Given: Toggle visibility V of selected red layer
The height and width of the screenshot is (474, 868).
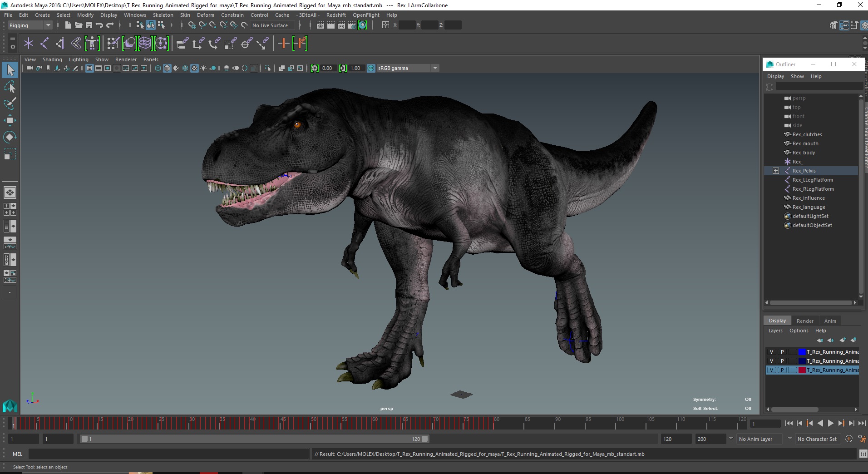Looking at the screenshot, I should [771, 370].
